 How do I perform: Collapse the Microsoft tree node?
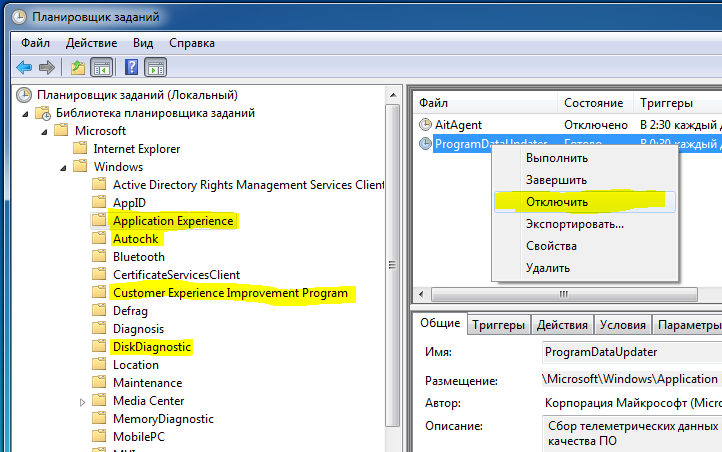click(x=44, y=132)
